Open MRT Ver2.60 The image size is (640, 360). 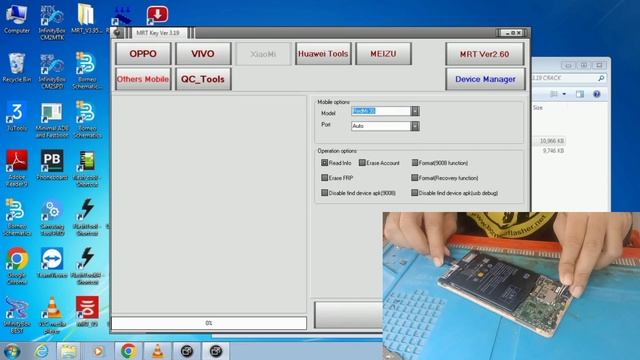pos(484,54)
